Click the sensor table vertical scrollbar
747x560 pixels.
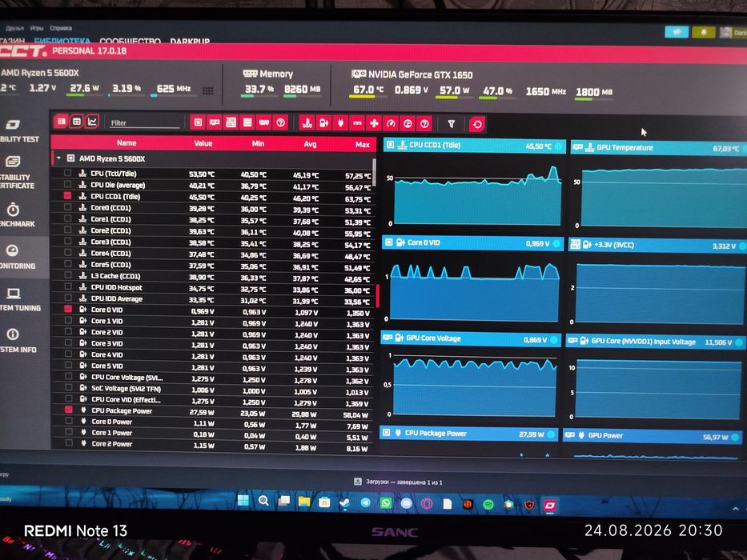(375, 172)
